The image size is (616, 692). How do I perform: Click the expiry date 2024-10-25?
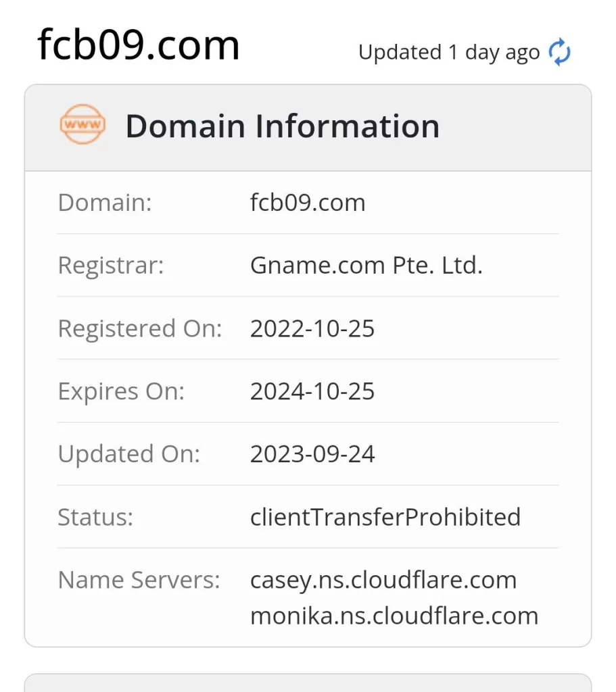[x=312, y=391]
